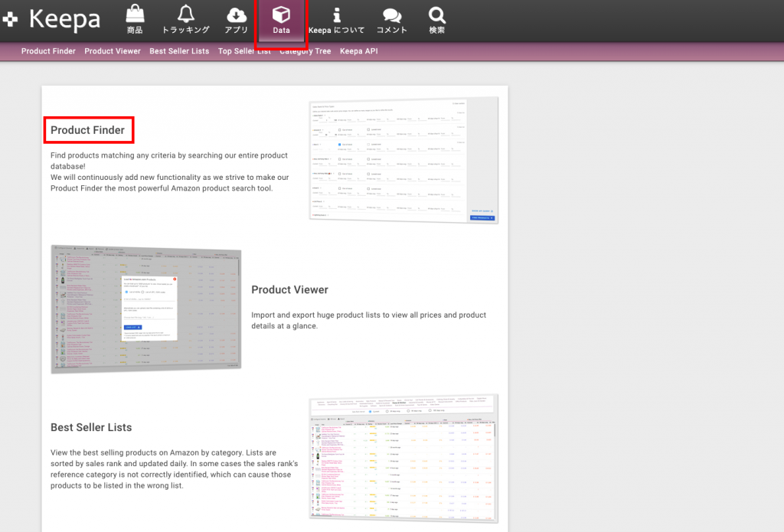
Task: Click the Product Finder heading in page content
Action: pos(88,130)
